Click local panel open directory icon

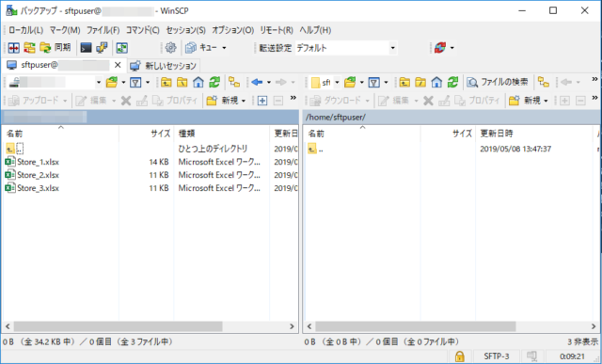pyautogui.click(x=112, y=82)
